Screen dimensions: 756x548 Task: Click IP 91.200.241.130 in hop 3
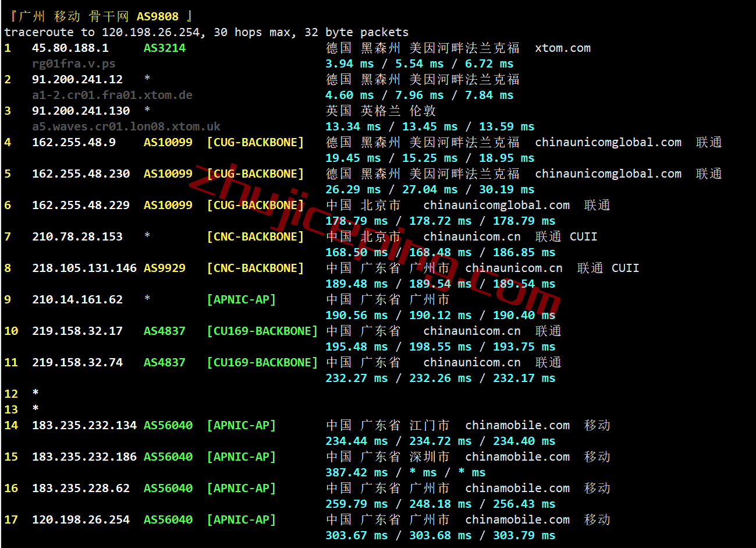(81, 111)
